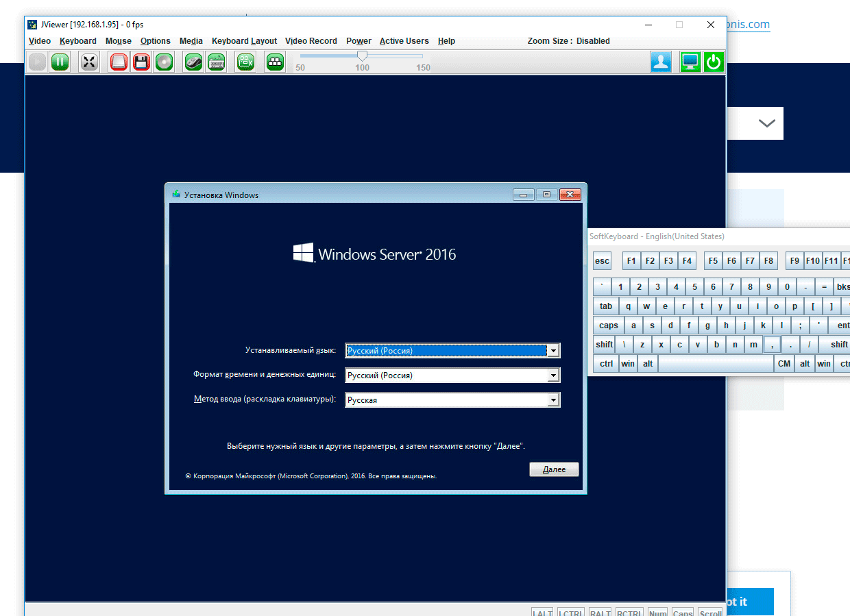Expand the Метод ввода dropdown
The width and height of the screenshot is (850, 616).
(553, 400)
